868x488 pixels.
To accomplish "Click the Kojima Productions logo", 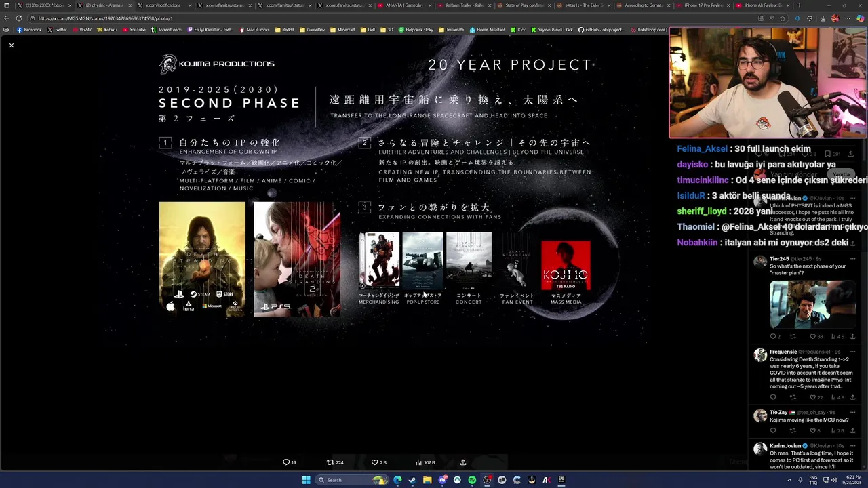I will 216,64.
